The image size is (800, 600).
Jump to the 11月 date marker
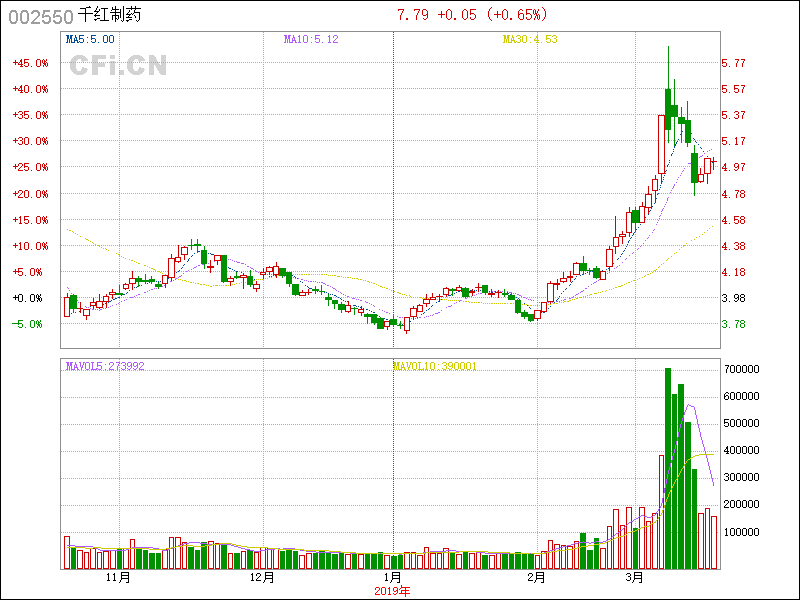pyautogui.click(x=118, y=578)
